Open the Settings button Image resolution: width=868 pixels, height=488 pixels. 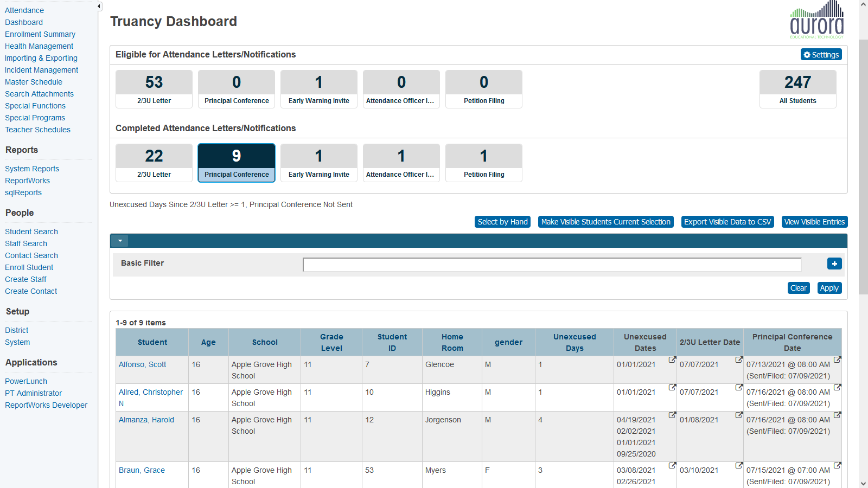[x=821, y=55]
